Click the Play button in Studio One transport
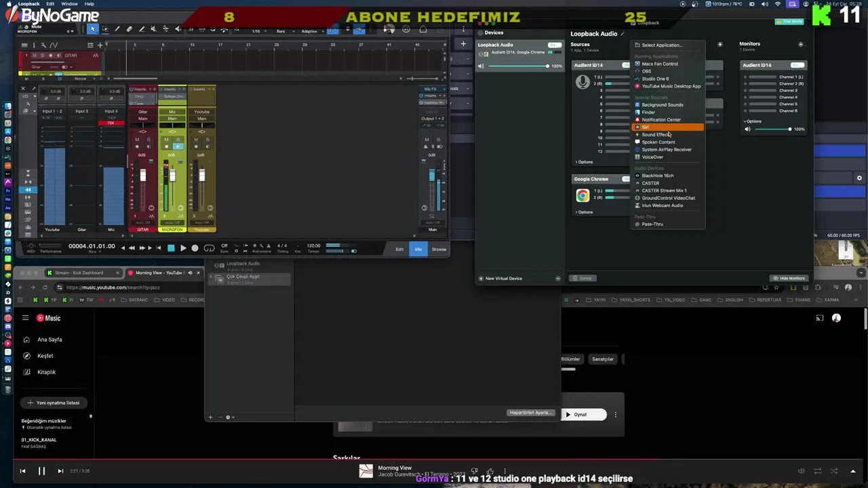 [183, 248]
